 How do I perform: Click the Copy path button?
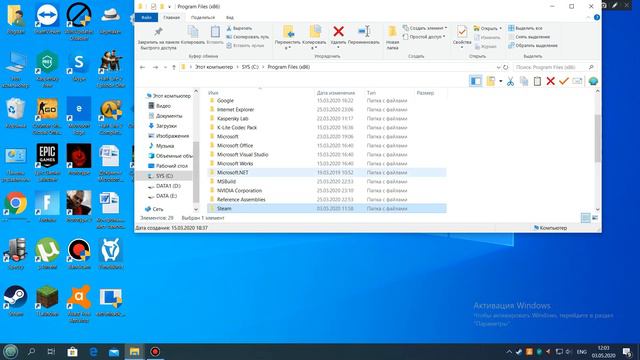click(247, 37)
